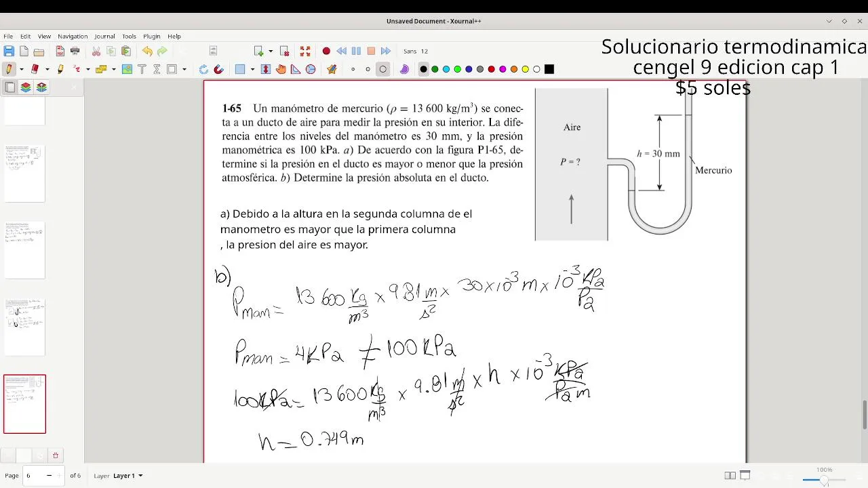Screen dimensions: 868x488
Task: Open page 6 thumbnail in sidebar
Action: [24, 404]
